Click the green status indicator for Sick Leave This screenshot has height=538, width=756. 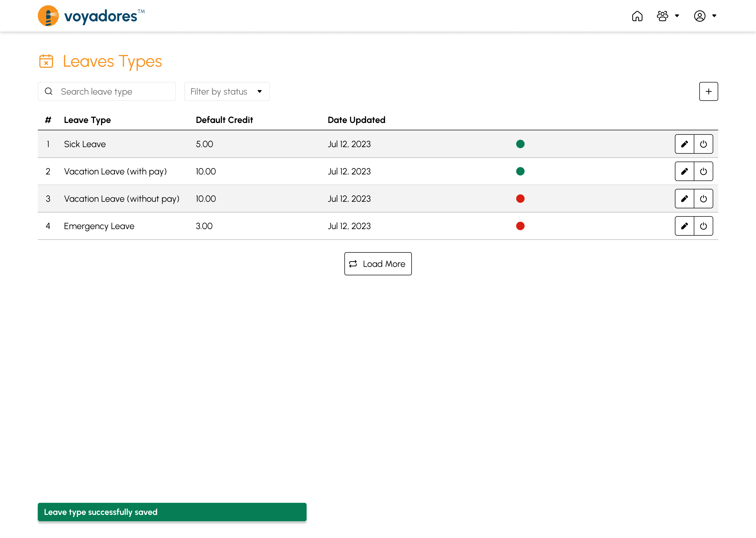coord(520,144)
